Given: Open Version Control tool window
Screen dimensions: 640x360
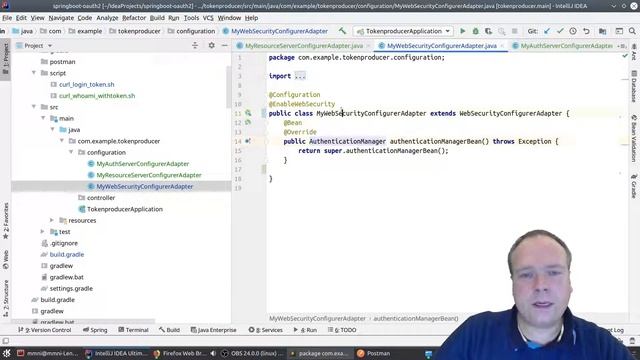Looking at the screenshot, I should [44, 330].
